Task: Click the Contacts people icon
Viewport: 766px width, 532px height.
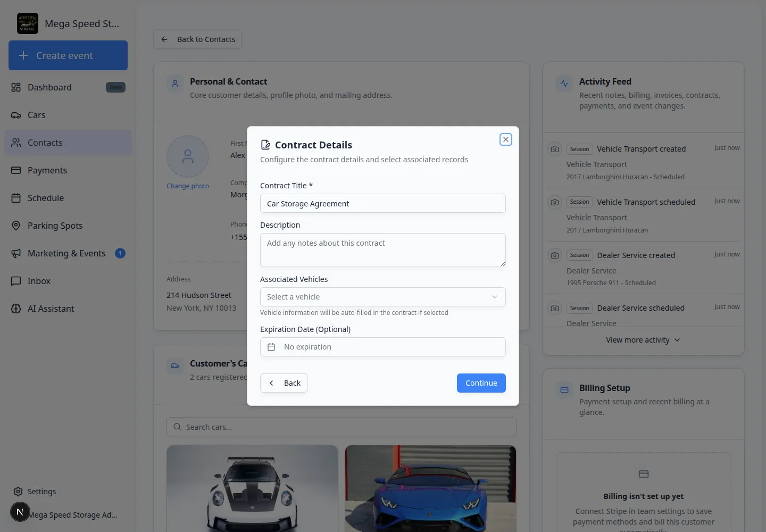Action: point(16,143)
